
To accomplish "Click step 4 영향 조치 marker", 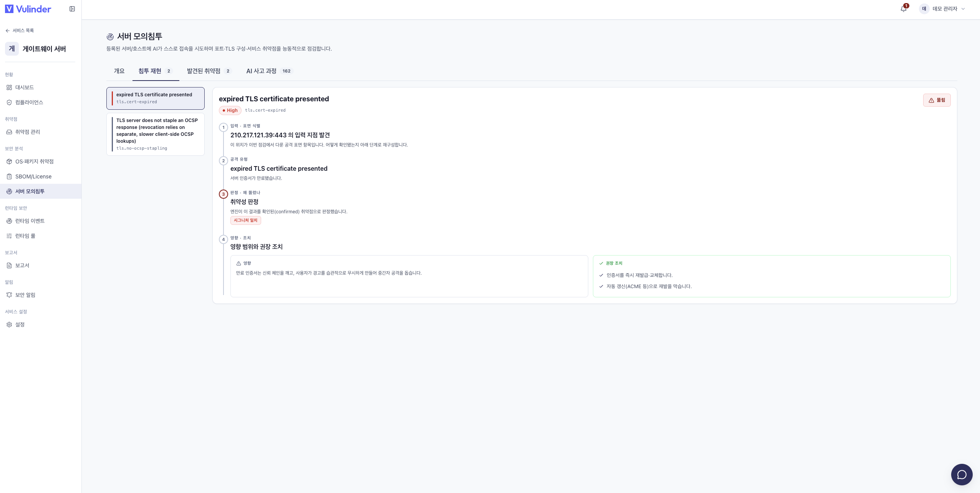I will click(x=223, y=239).
